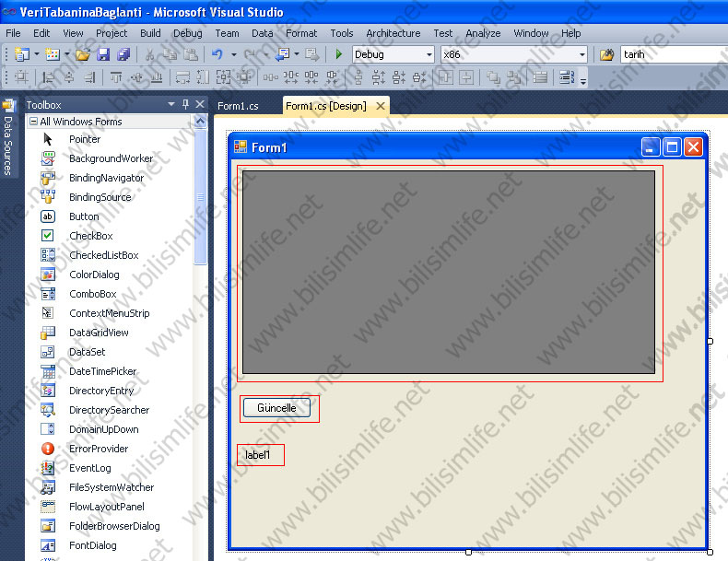Open the Analyze menu
Screen dimensions: 728x561
click(x=483, y=33)
